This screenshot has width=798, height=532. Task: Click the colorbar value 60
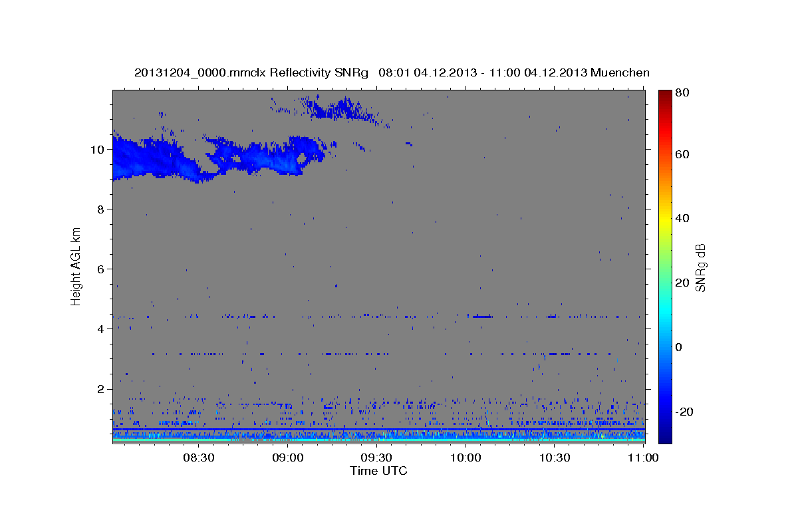click(x=682, y=154)
